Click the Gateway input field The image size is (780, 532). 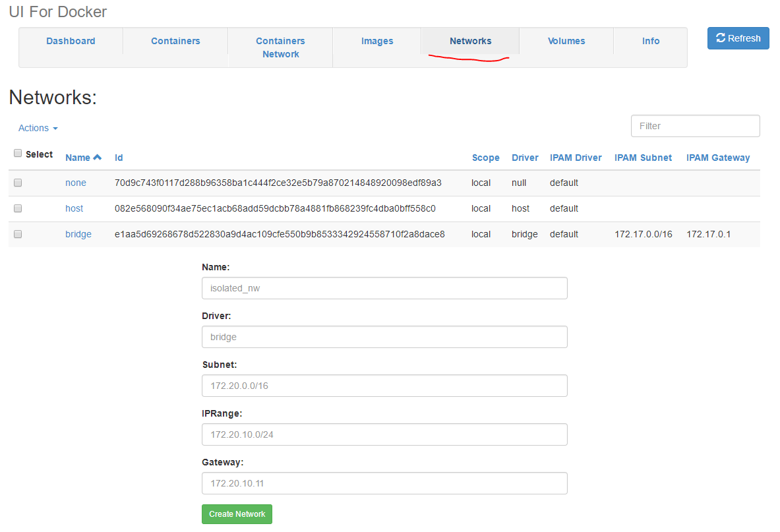[384, 483]
